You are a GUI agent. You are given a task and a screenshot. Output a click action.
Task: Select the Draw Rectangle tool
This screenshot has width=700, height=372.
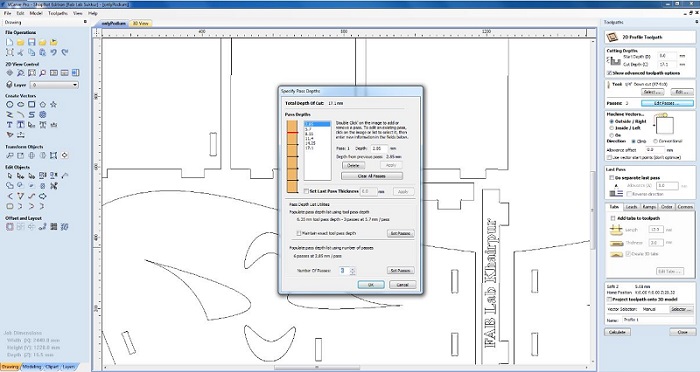(31, 104)
